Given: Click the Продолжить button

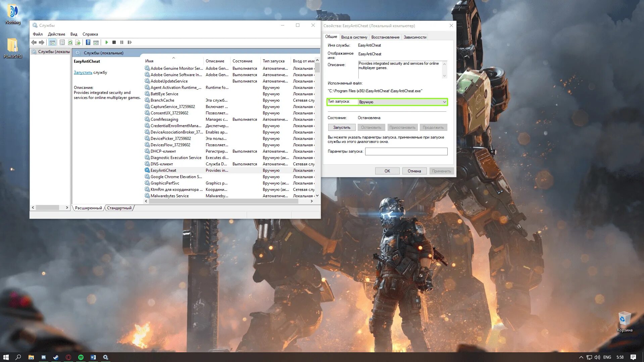Looking at the screenshot, I should 433,127.
